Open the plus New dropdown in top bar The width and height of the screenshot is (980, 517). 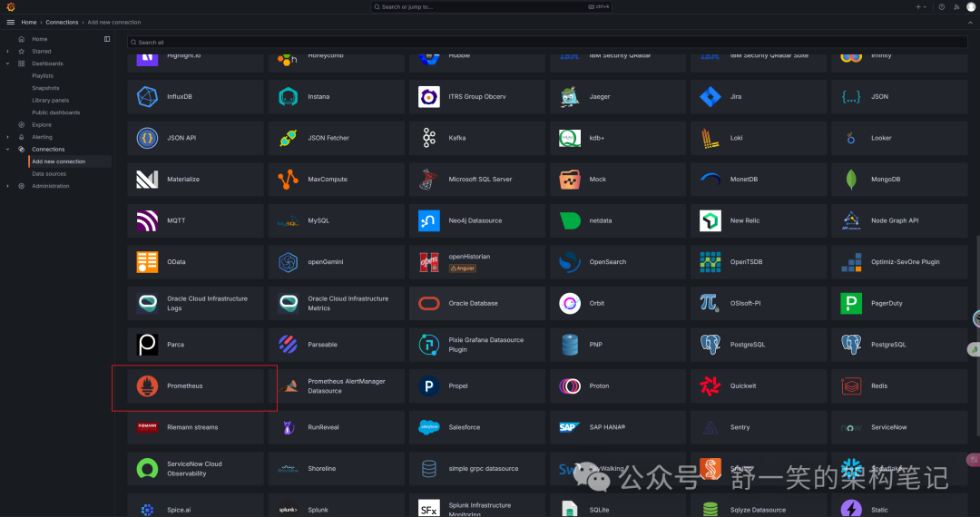[x=921, y=7]
